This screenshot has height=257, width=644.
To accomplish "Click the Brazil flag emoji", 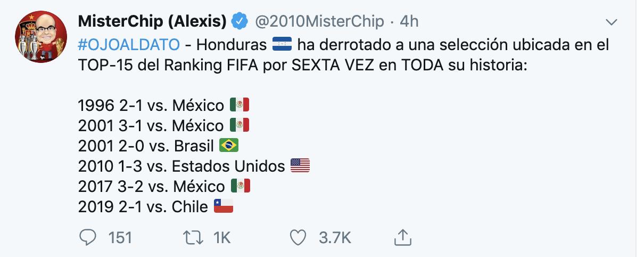I will click(x=228, y=146).
